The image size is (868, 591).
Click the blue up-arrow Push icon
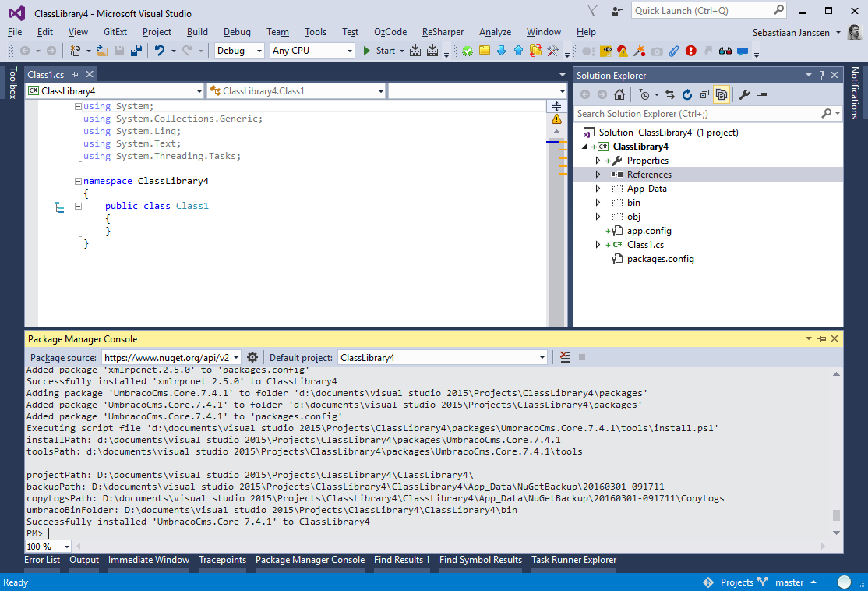519,51
